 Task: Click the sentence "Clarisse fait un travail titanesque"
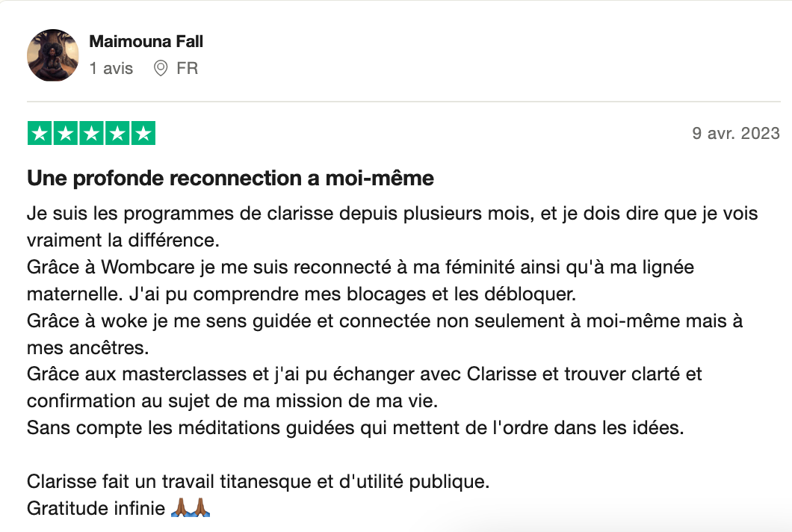[x=258, y=482]
